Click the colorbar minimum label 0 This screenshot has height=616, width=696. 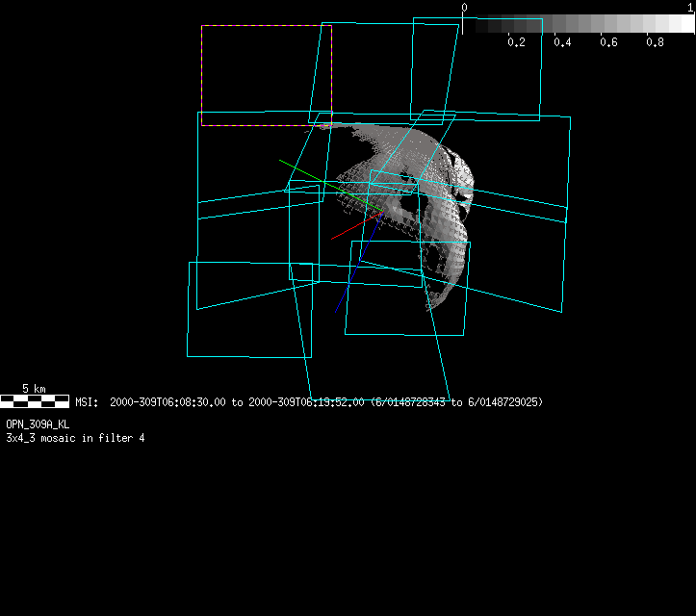point(464,8)
